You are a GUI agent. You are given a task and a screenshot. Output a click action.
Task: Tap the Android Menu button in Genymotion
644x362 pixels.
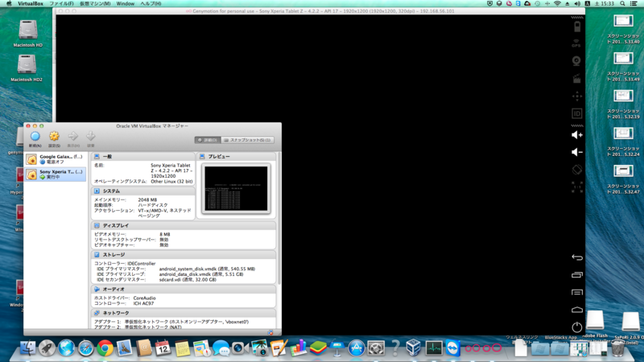pyautogui.click(x=577, y=292)
